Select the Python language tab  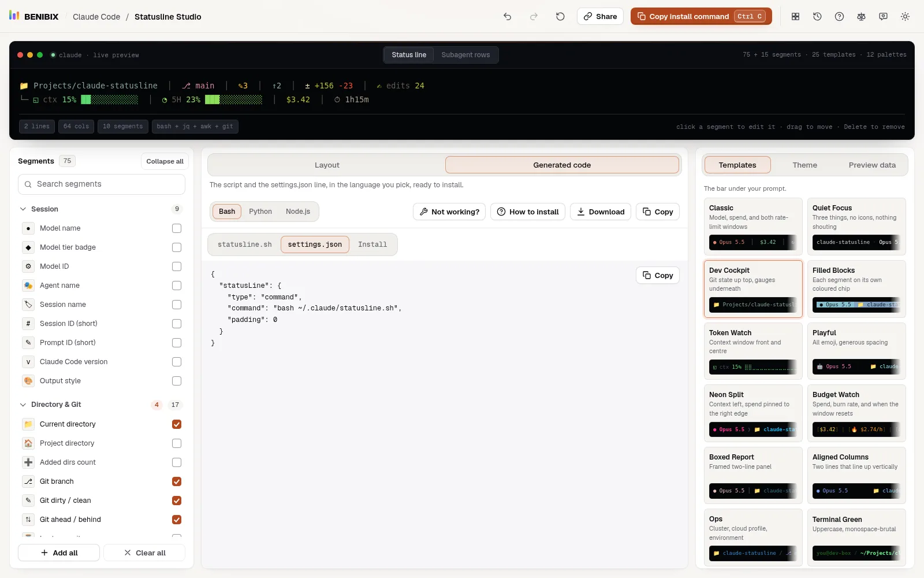[x=260, y=212]
